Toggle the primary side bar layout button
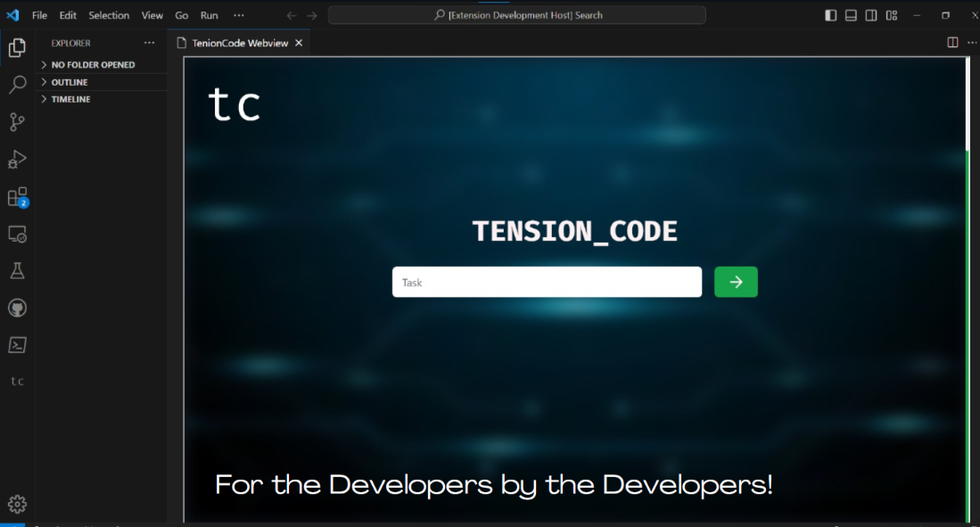The width and height of the screenshot is (980, 527). tap(831, 15)
